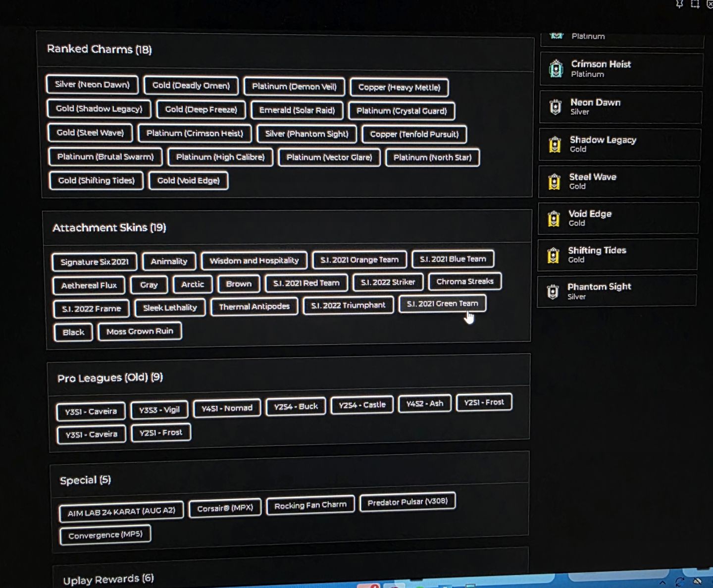Click the Y4S2 - Ash pro league tag
713x588 pixels.
pyautogui.click(x=425, y=404)
